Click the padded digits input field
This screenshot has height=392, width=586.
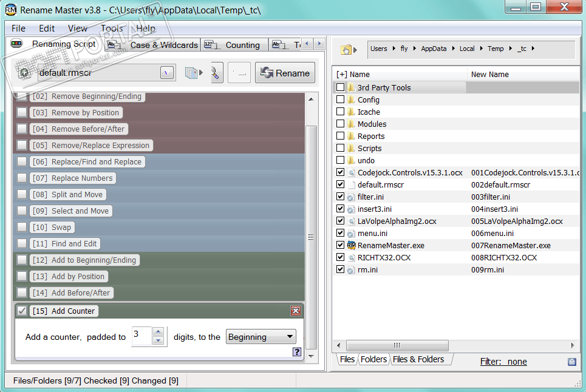(x=141, y=336)
